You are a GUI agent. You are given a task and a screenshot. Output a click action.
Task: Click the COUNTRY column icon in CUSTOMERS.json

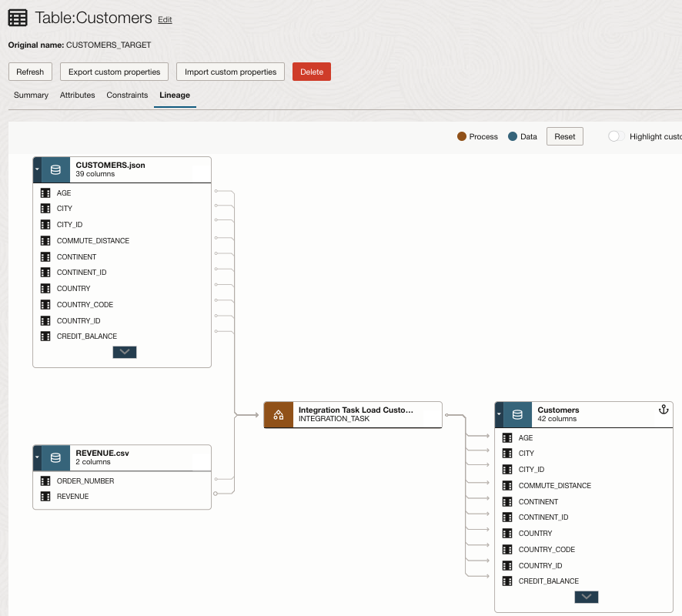(45, 289)
